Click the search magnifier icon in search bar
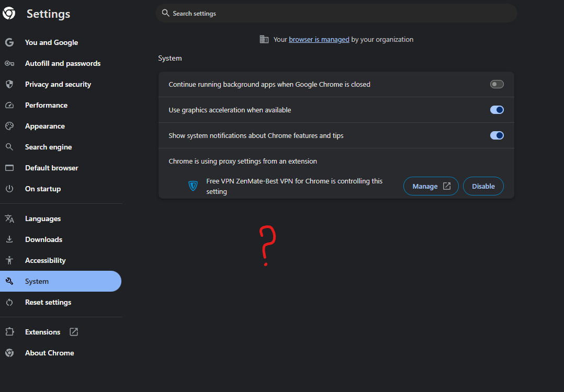 (x=165, y=13)
